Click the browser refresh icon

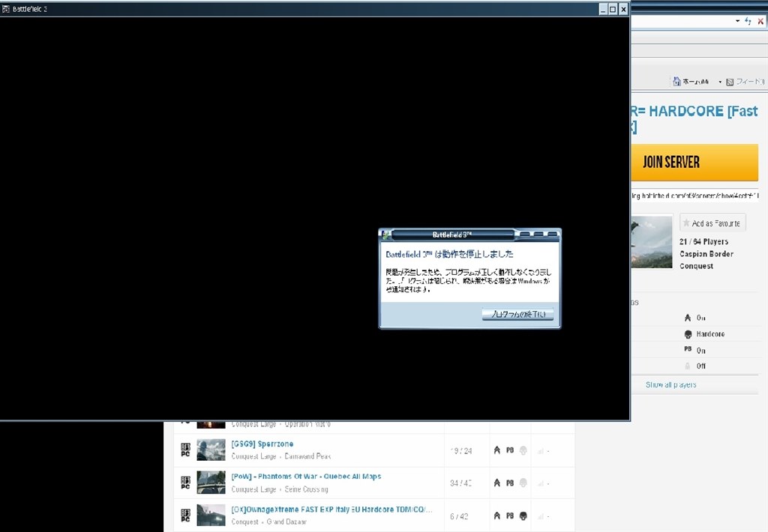(748, 21)
